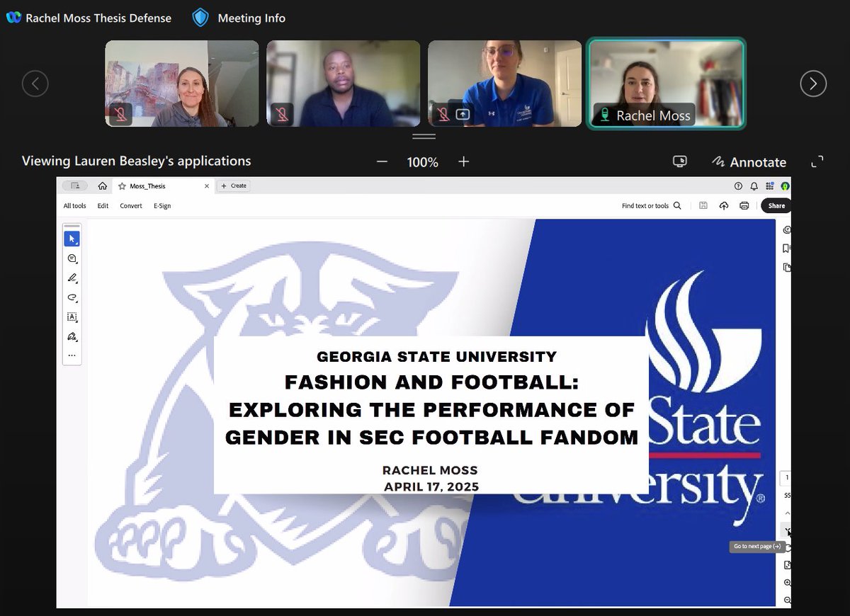Click the 100% zoom level value
The height and width of the screenshot is (616, 850).
[x=423, y=162]
